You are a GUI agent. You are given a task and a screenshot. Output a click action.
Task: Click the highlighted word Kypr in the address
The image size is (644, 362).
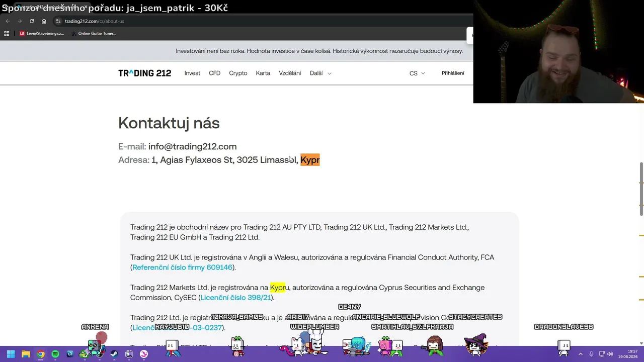pos(310,160)
